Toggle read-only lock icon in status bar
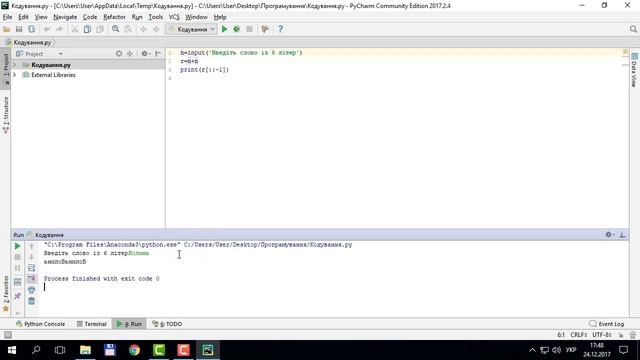The image size is (640, 360). 621,335
